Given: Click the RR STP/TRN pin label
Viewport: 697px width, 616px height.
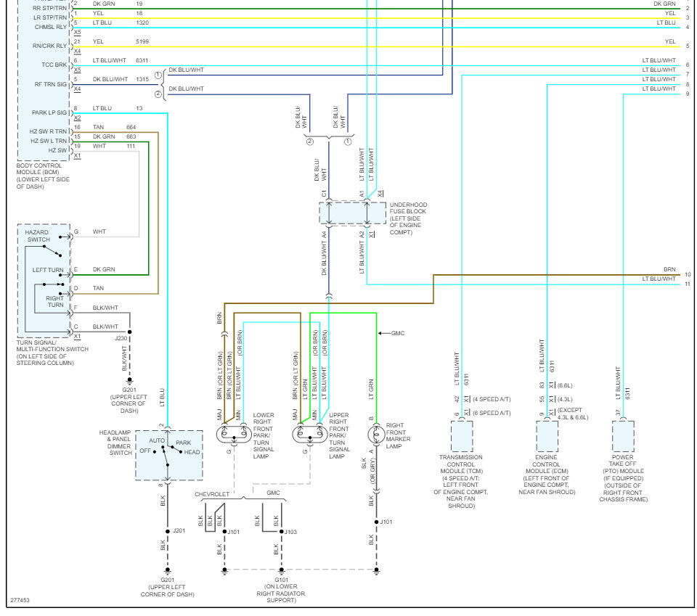Looking at the screenshot, I should click(x=50, y=8).
